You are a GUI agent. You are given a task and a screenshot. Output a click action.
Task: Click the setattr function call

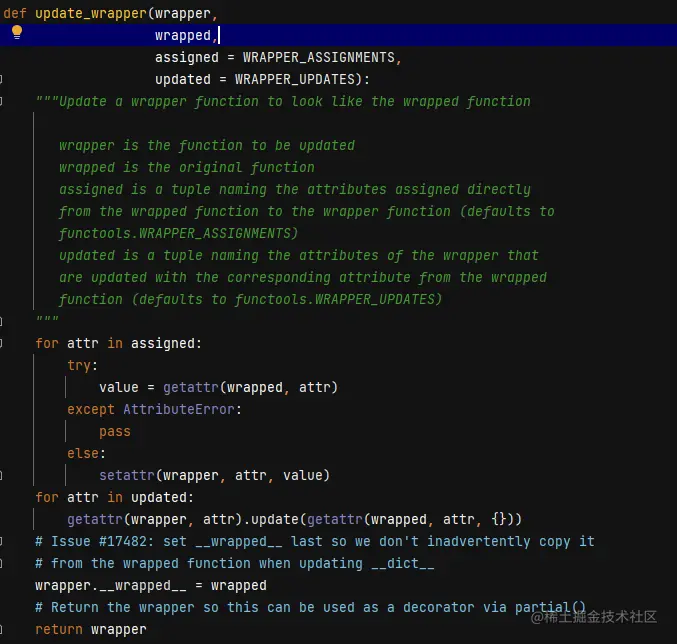click(x=127, y=475)
